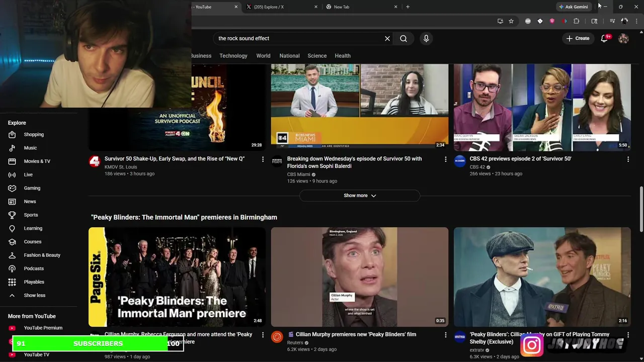Open the CBS Miami Sophi Balerdi video thumbnail
The width and height of the screenshot is (644, 362).
[360, 107]
